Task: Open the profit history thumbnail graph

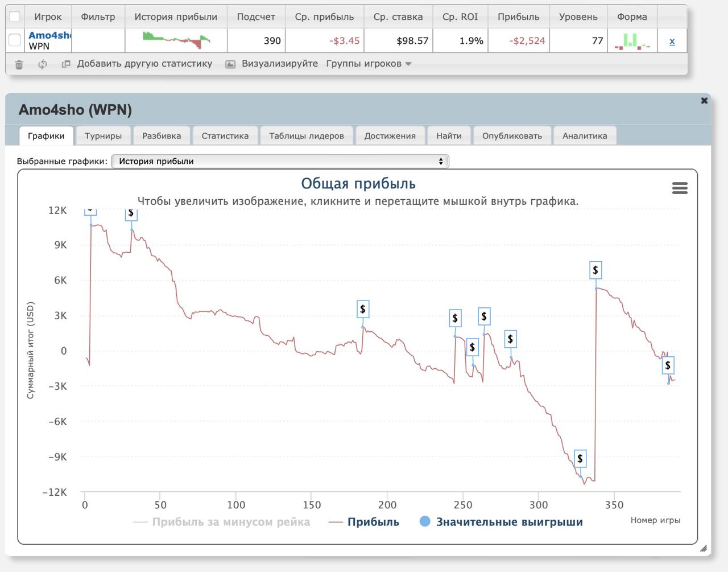Action: 176,40
